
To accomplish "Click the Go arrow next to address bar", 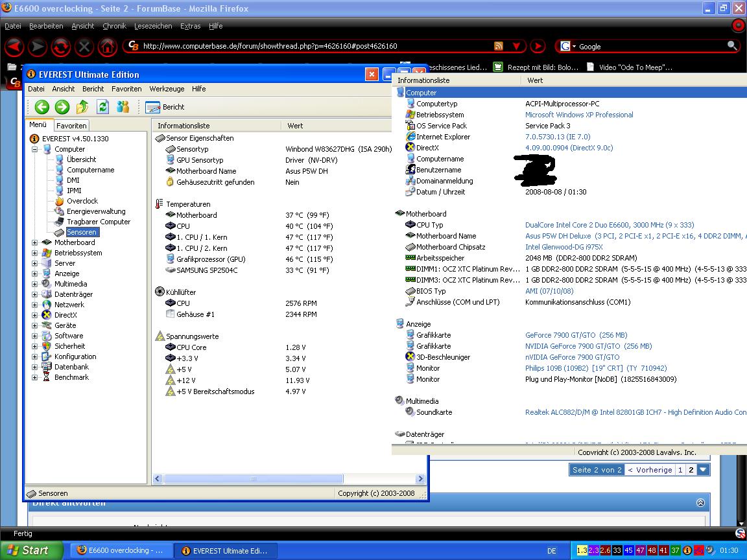I will pyautogui.click(x=538, y=46).
